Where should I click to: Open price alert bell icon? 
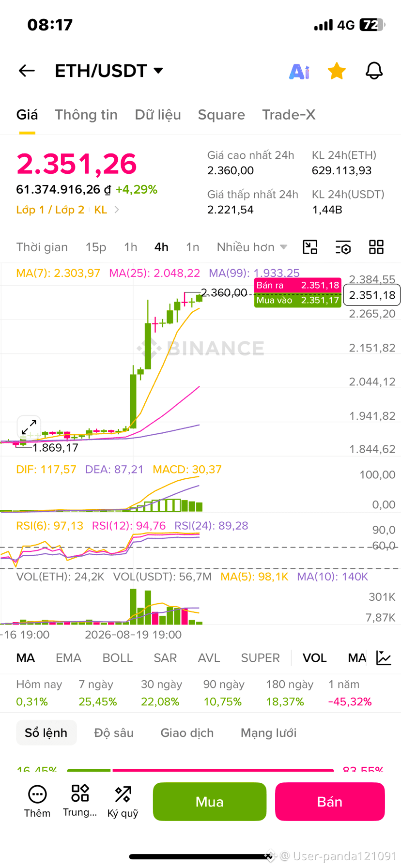(x=374, y=71)
